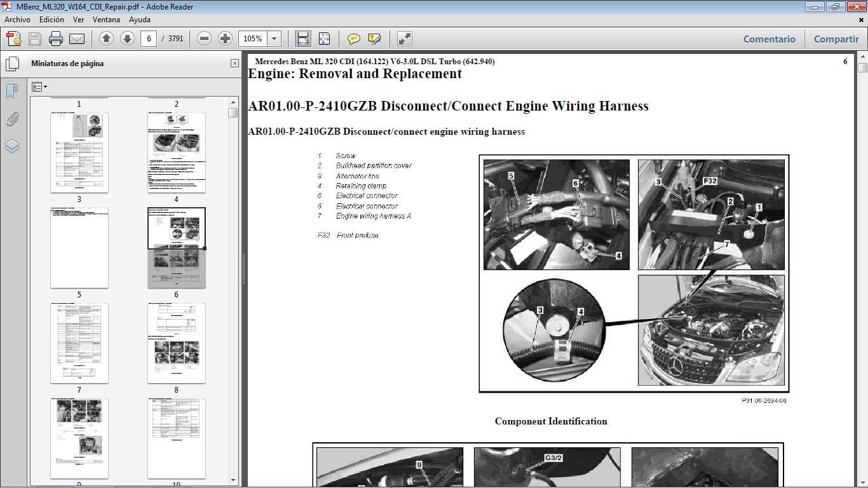Click thumbnail panel scrollbar down arrow
Screen dimensions: 868x488
pos(233,480)
